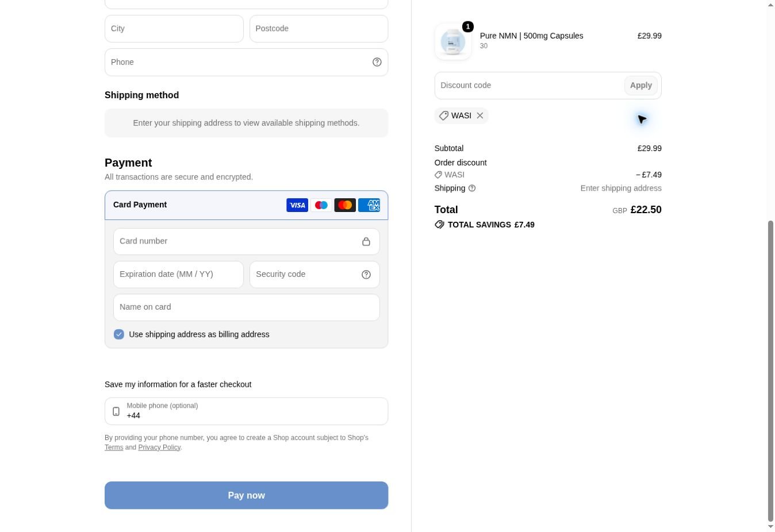775x532 pixels.
Task: Remove the WASI discount code
Action: (x=480, y=115)
